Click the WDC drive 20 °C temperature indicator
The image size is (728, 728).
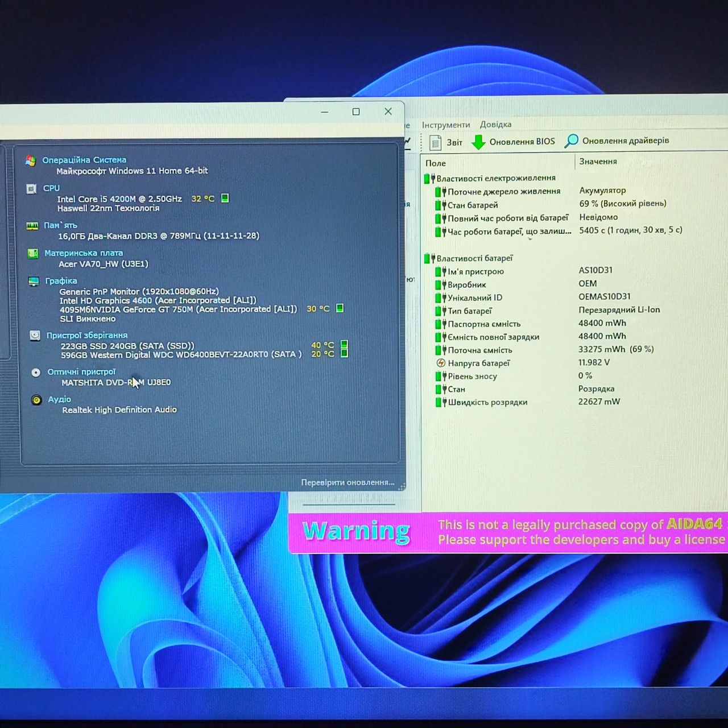(344, 353)
